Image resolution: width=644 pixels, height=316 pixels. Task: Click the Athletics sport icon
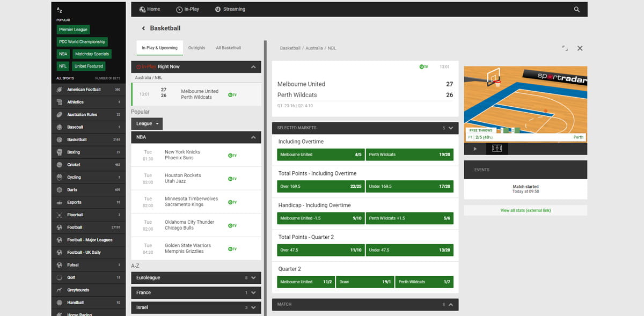coord(60,102)
